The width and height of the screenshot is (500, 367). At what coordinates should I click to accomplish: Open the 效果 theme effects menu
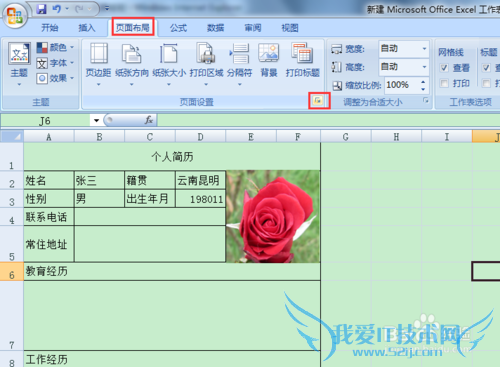(x=55, y=78)
